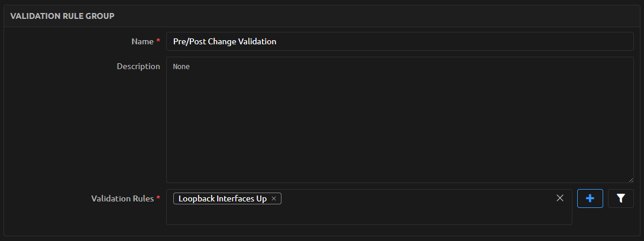644x241 pixels.
Task: Select the Loopback Interfaces Up tag label
Action: 222,198
